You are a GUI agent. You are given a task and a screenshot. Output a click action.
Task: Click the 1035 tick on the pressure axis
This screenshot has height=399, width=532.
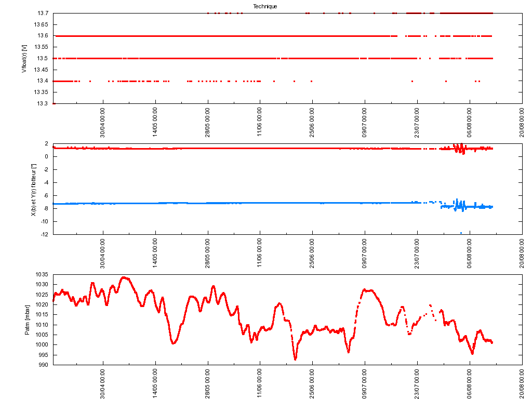(42, 274)
